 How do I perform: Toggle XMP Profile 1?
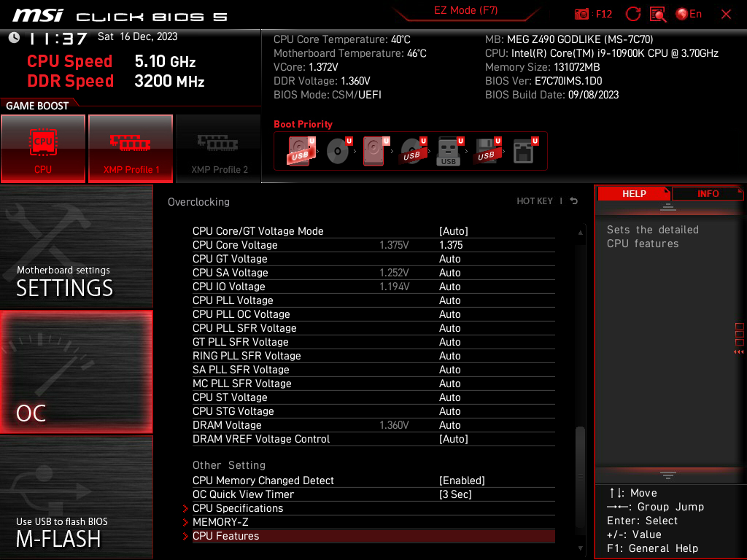point(131,148)
